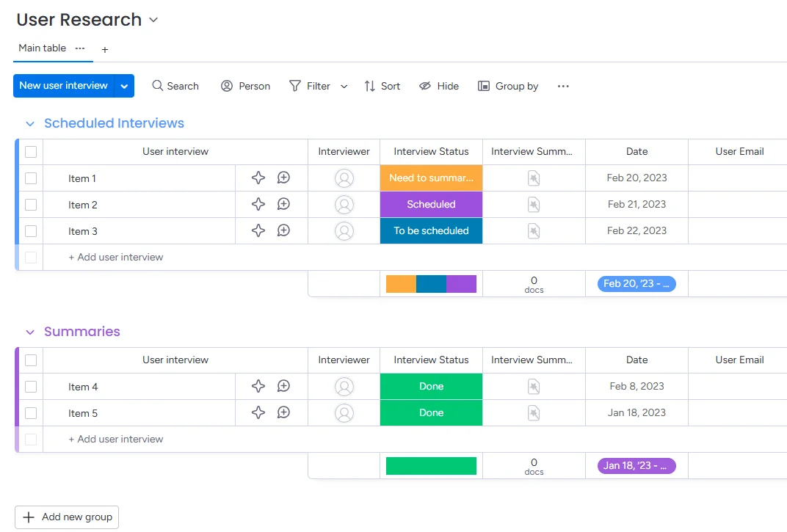
Task: Switch to the Main table tab
Action: (42, 48)
